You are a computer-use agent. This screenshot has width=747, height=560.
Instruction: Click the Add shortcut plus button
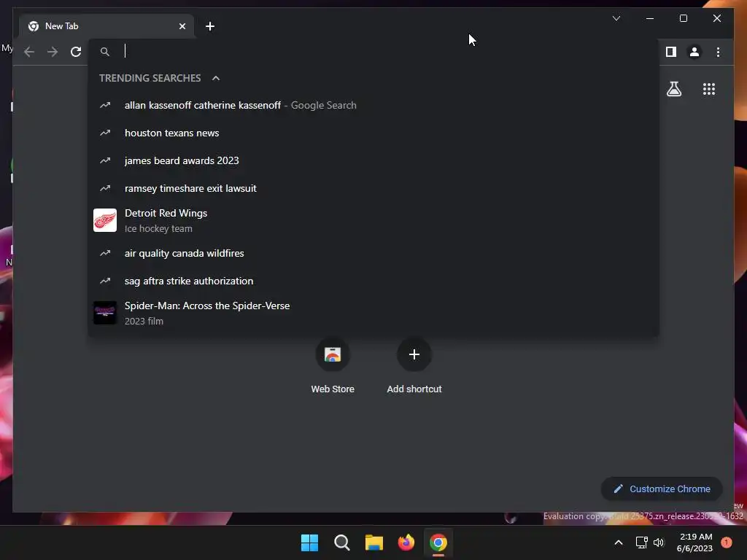pos(414,354)
